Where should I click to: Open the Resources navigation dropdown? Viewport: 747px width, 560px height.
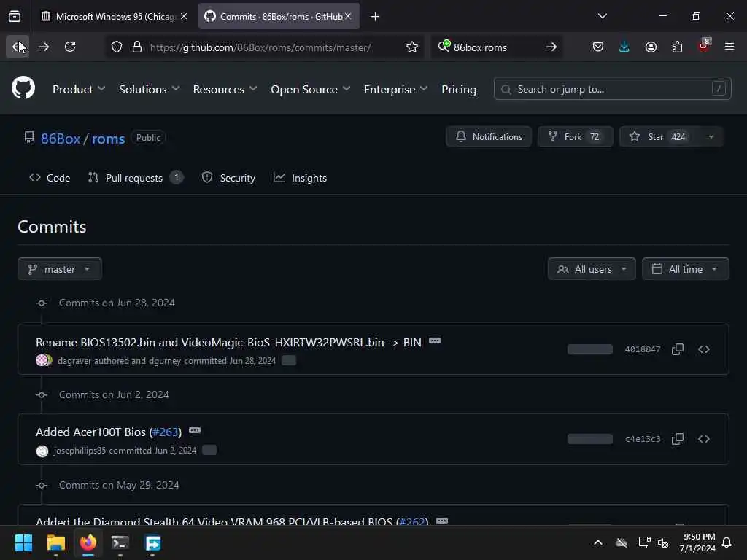[x=225, y=89]
